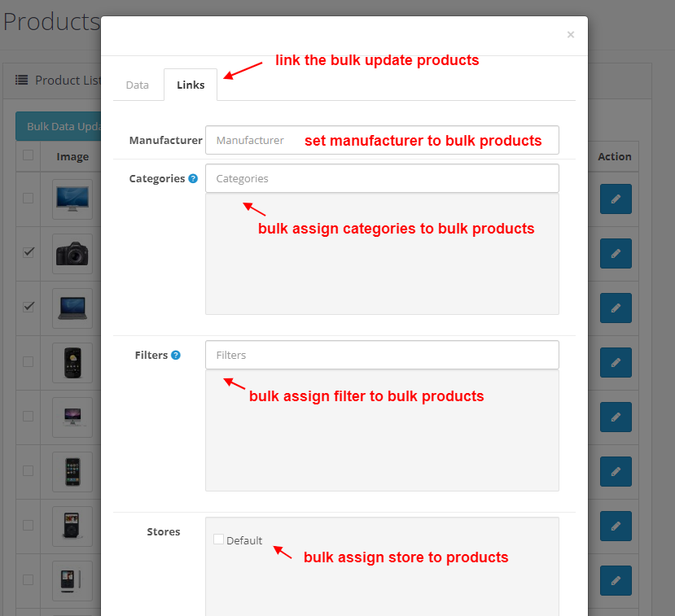Viewport: 675px width, 616px height.
Task: Click the iPhone product thumbnail
Action: coord(72,471)
